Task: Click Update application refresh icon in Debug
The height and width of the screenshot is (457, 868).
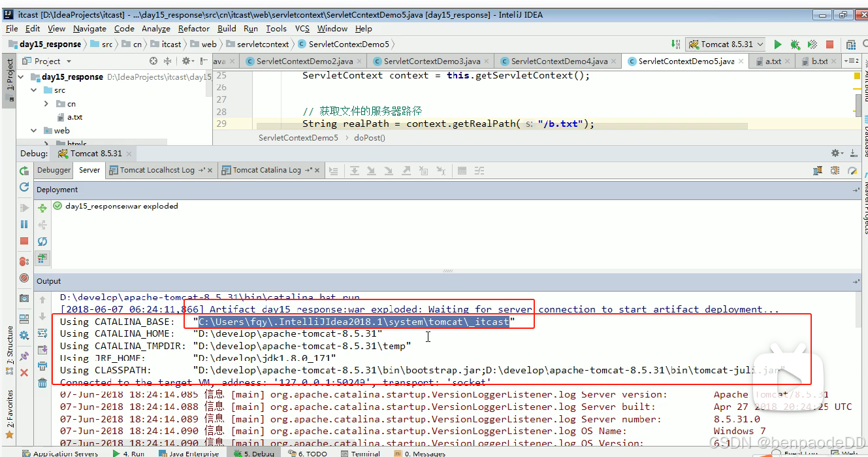Action: click(24, 187)
